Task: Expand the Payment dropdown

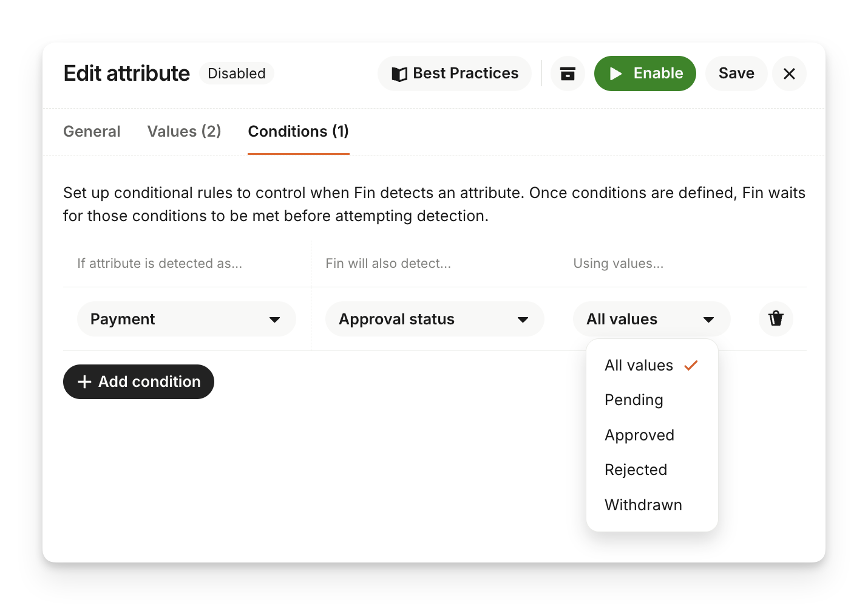Action: click(x=186, y=319)
